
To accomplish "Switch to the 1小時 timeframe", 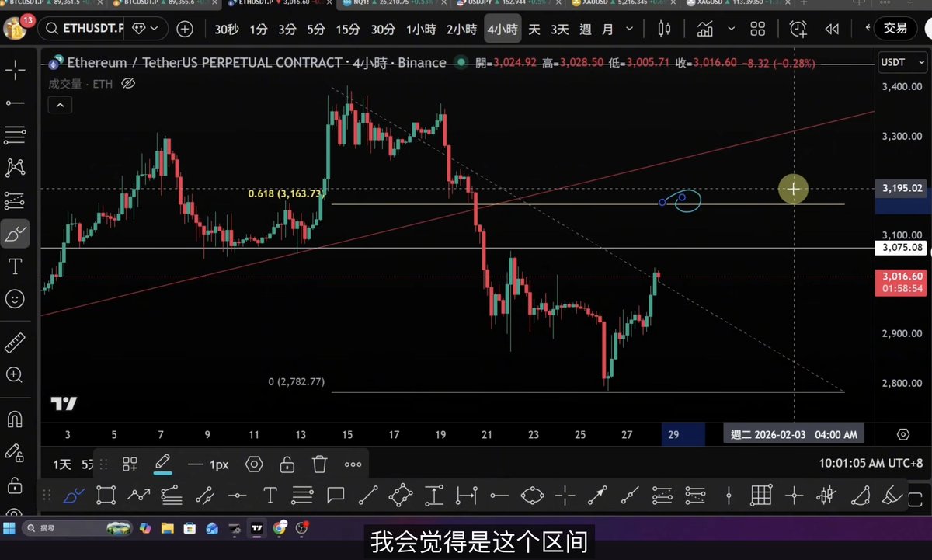I will point(420,30).
